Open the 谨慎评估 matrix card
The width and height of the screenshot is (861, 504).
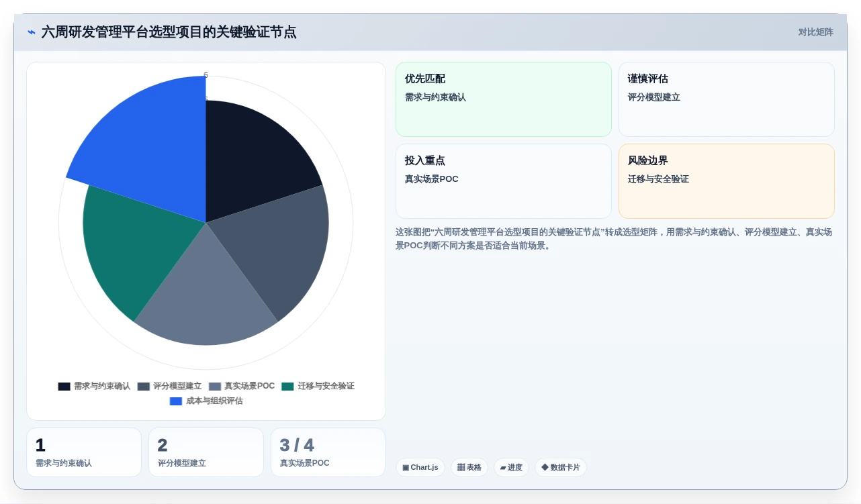tap(727, 99)
